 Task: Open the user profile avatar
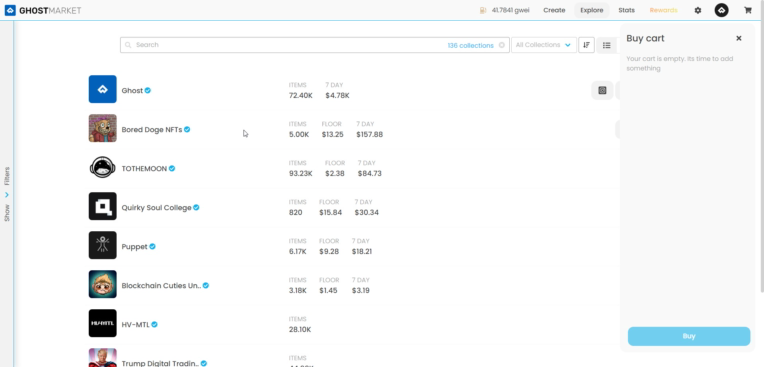coord(722,10)
